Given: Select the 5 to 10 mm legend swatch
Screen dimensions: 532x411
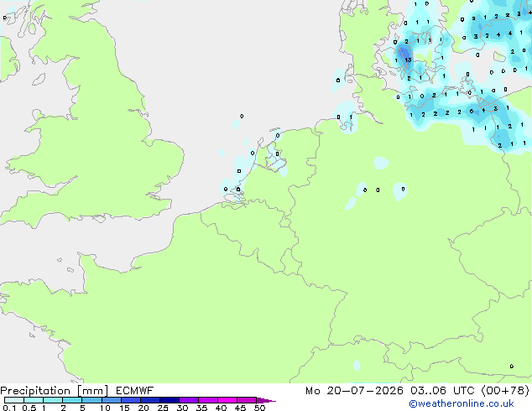Looking at the screenshot, I should pyautogui.click(x=91, y=400).
